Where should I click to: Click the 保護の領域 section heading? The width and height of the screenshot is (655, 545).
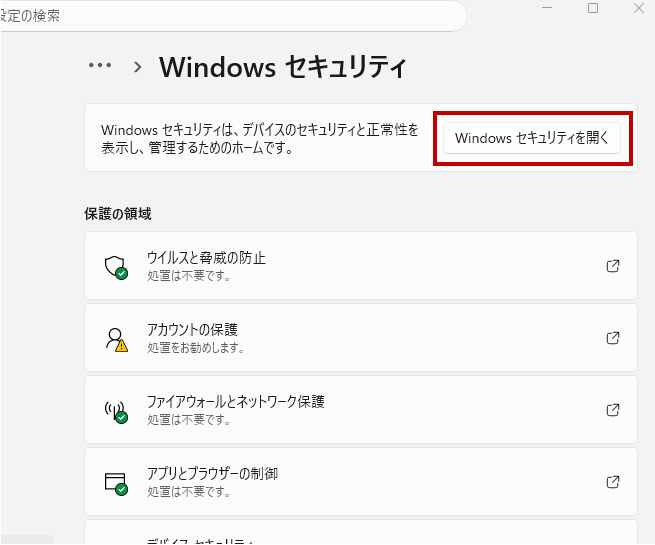pos(118,214)
